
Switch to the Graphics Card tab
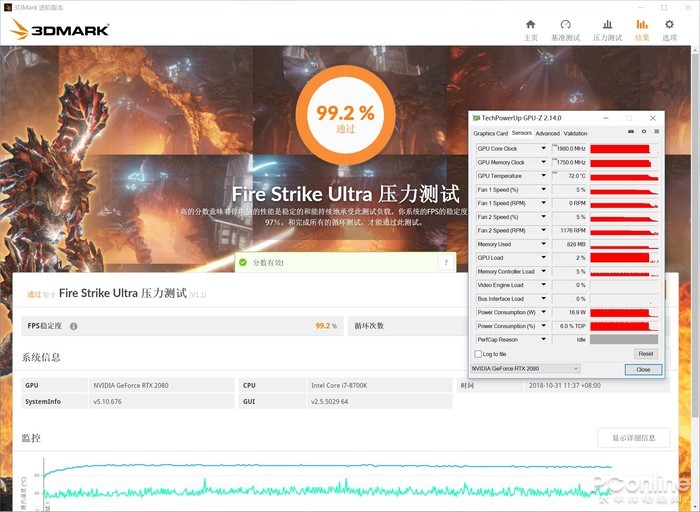(x=490, y=133)
